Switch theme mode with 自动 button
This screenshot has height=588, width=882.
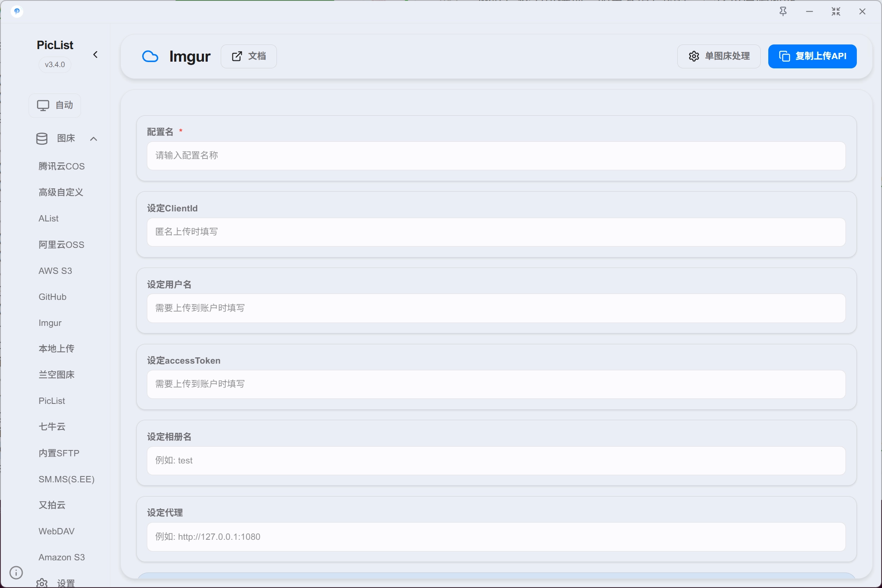click(x=55, y=105)
